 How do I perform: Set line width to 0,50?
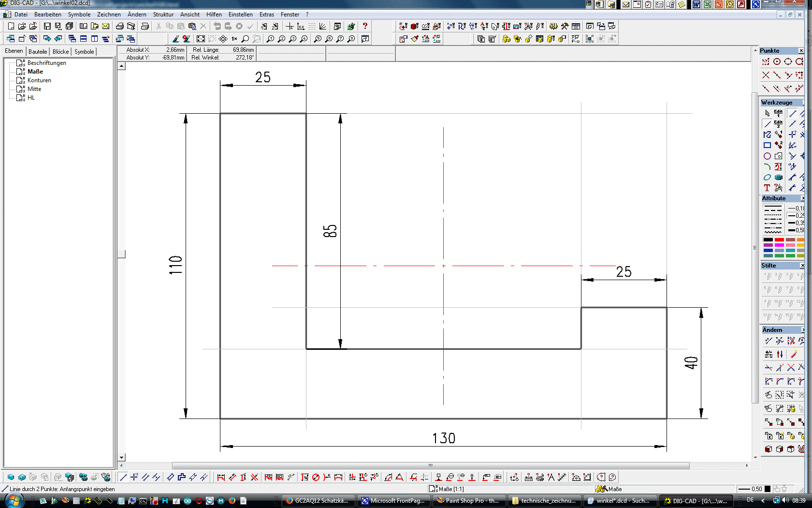pyautogui.click(x=796, y=230)
